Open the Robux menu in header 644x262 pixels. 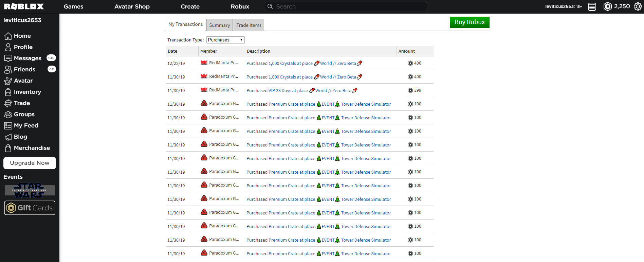(240, 6)
